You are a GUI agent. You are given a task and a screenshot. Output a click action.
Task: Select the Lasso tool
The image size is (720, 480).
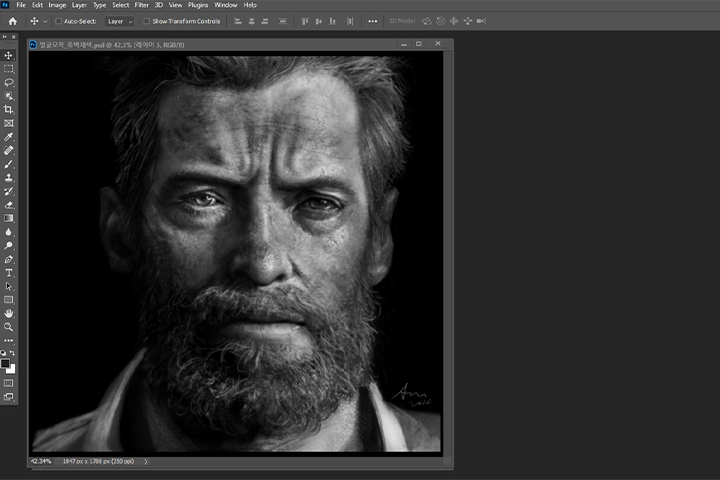(x=9, y=83)
